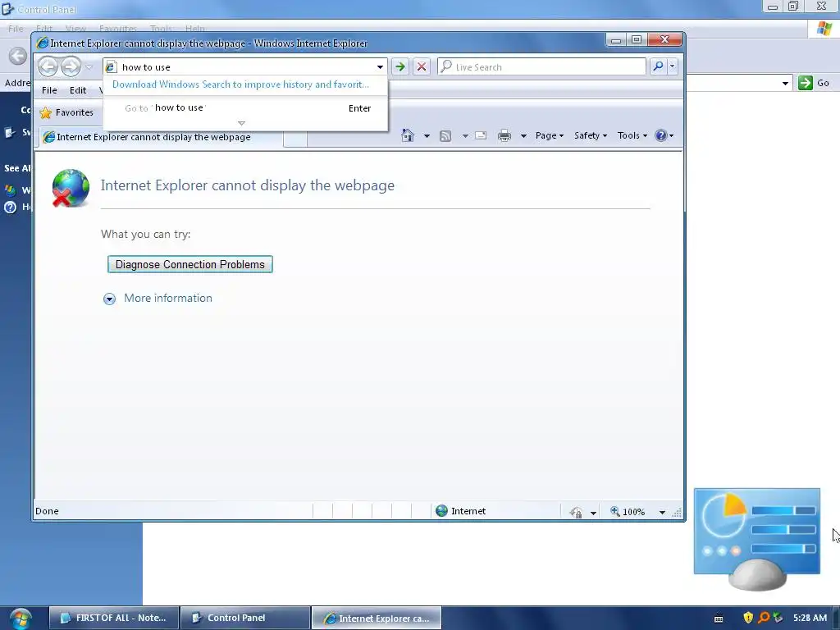Expand the address bar history dropdown arrow
The width and height of the screenshot is (840, 630).
tap(380, 67)
